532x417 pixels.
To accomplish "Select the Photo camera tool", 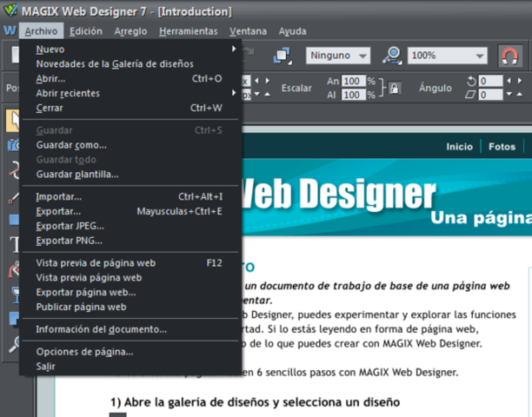I will [x=14, y=144].
